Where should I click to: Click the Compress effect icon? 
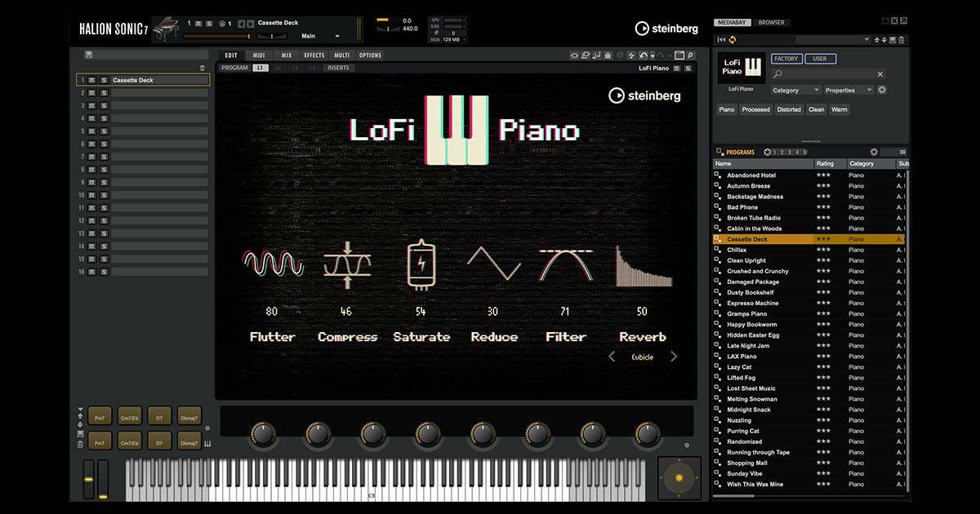pos(347,264)
